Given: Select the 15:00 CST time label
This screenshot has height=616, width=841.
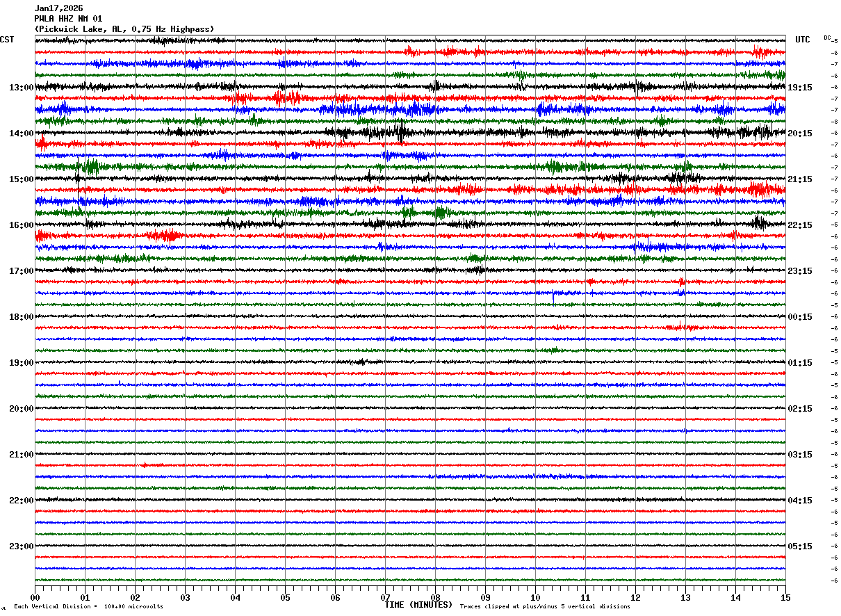Looking at the screenshot, I should (x=21, y=179).
